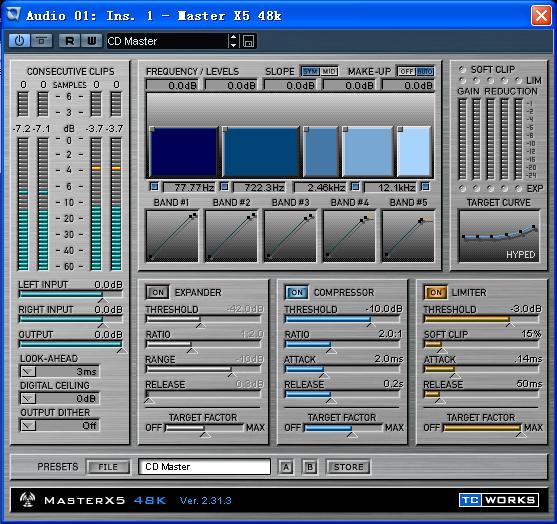Open the CD Master preset selector arrows

(x=233, y=41)
